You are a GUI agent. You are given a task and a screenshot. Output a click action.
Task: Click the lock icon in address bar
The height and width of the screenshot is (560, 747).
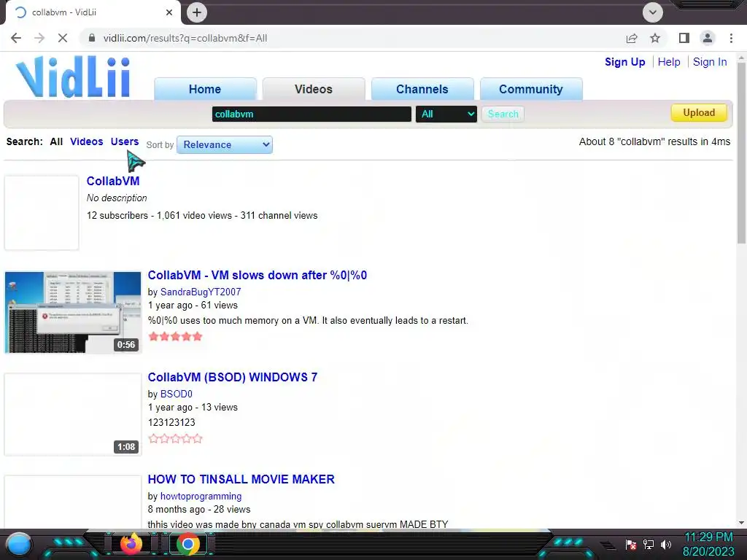[x=92, y=38]
